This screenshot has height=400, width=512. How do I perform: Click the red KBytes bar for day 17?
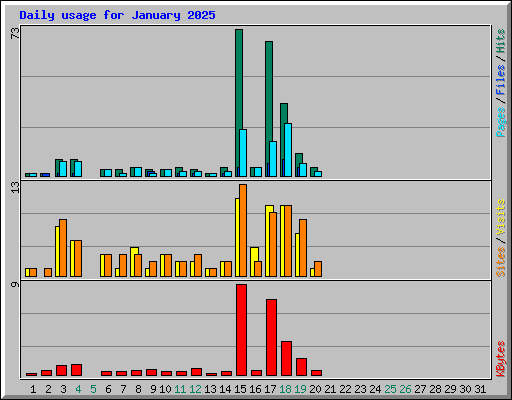click(x=271, y=337)
